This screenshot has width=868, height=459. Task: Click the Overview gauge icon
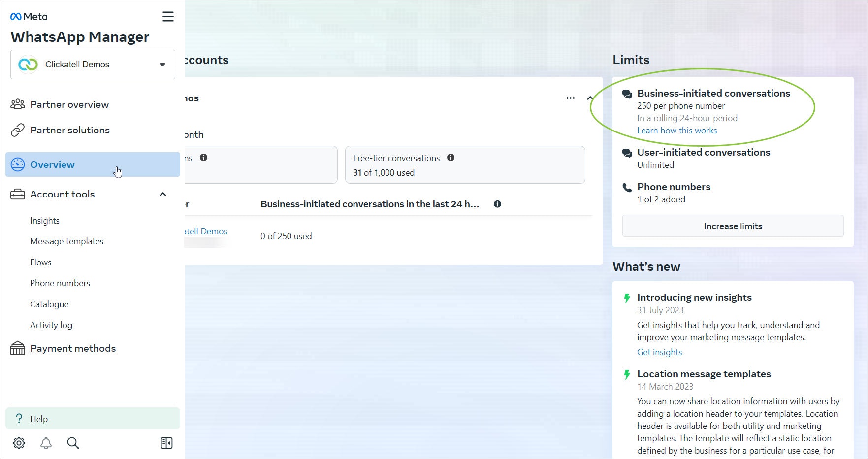[x=18, y=164]
